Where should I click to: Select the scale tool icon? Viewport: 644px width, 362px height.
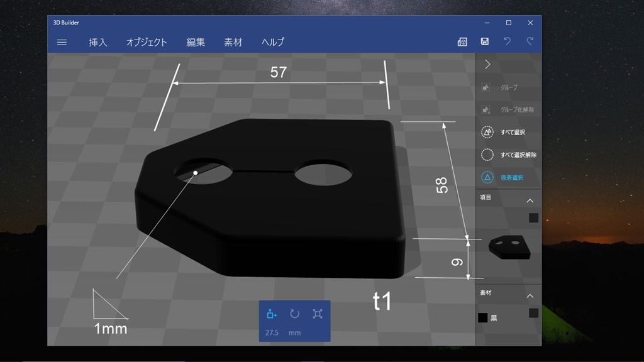tap(318, 314)
